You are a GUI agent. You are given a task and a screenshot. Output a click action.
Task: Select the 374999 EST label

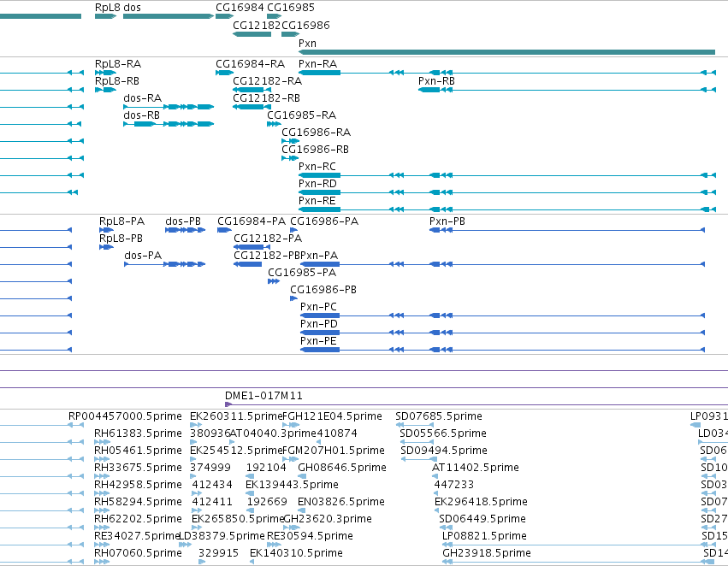click(x=210, y=468)
